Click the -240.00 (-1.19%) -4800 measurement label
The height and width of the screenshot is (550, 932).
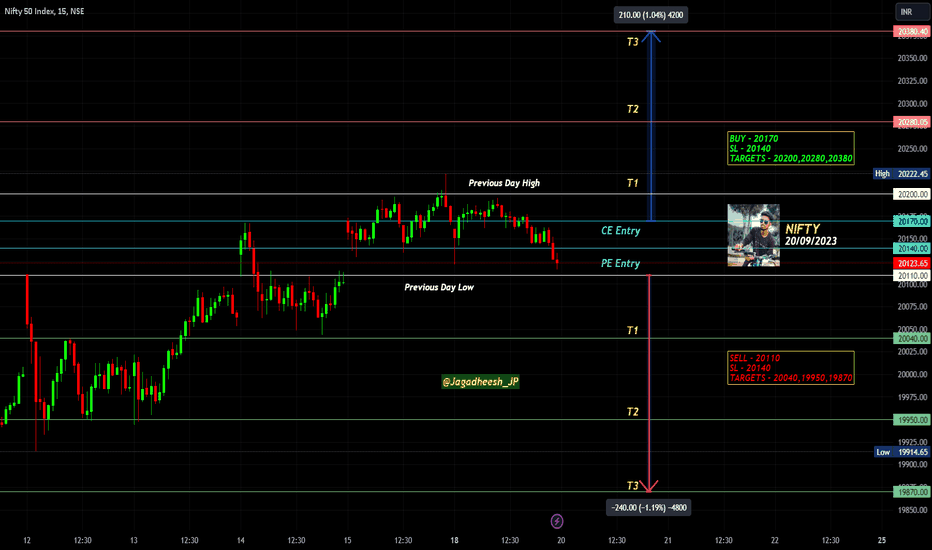click(x=648, y=508)
